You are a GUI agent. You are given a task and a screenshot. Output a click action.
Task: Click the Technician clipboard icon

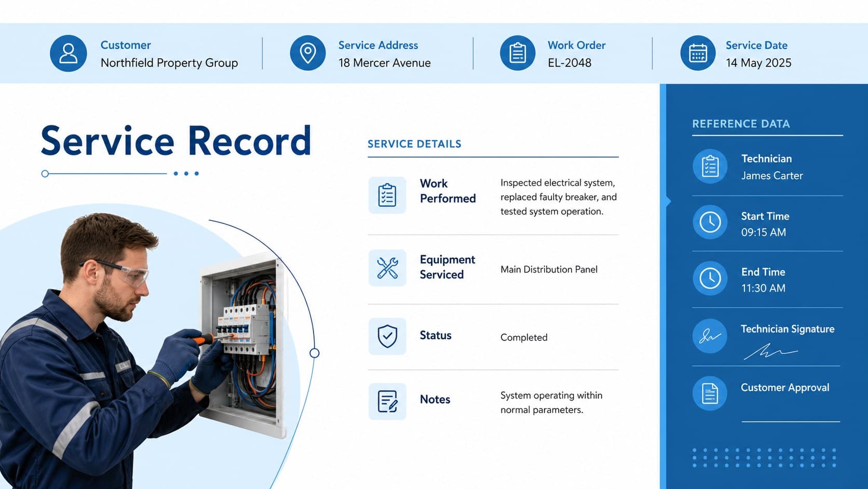710,167
